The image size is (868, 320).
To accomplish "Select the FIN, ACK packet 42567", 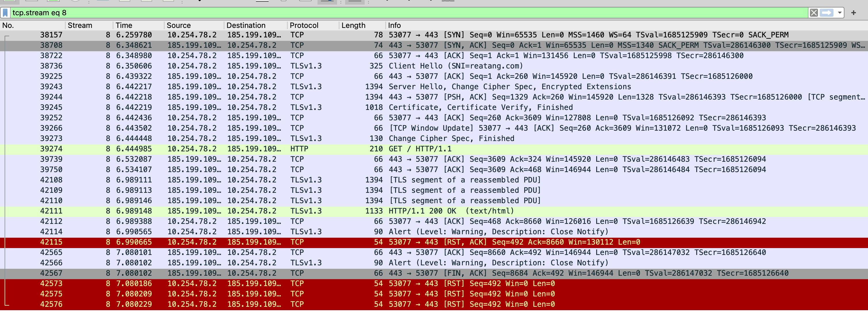I will click(434, 273).
